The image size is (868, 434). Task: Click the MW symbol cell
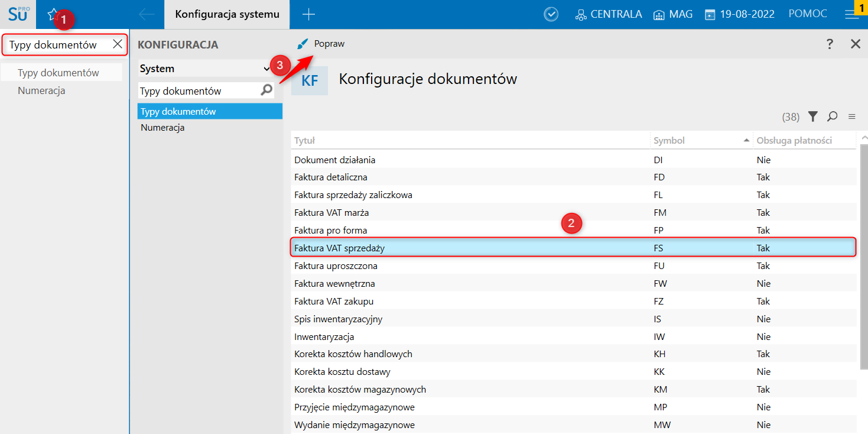[x=662, y=425]
